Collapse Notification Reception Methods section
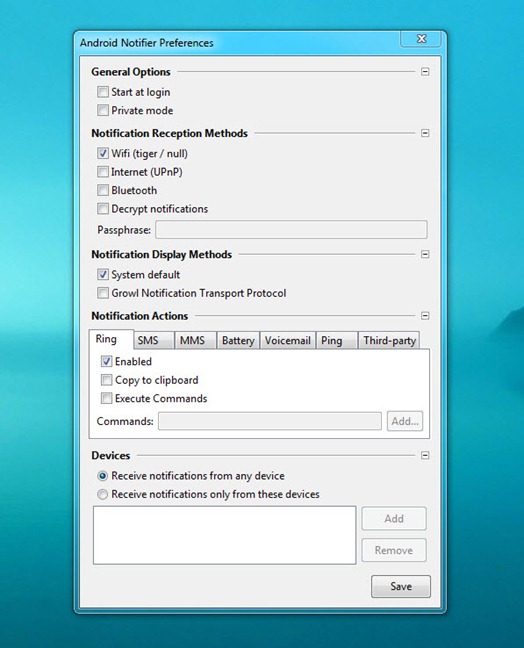The height and width of the screenshot is (648, 524). [x=425, y=133]
